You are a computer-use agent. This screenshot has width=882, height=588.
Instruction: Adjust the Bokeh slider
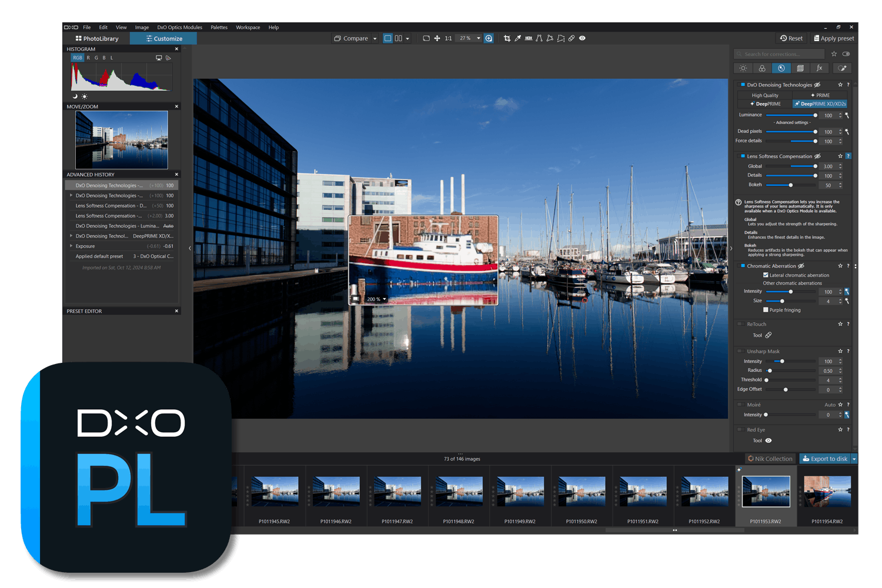(x=791, y=185)
